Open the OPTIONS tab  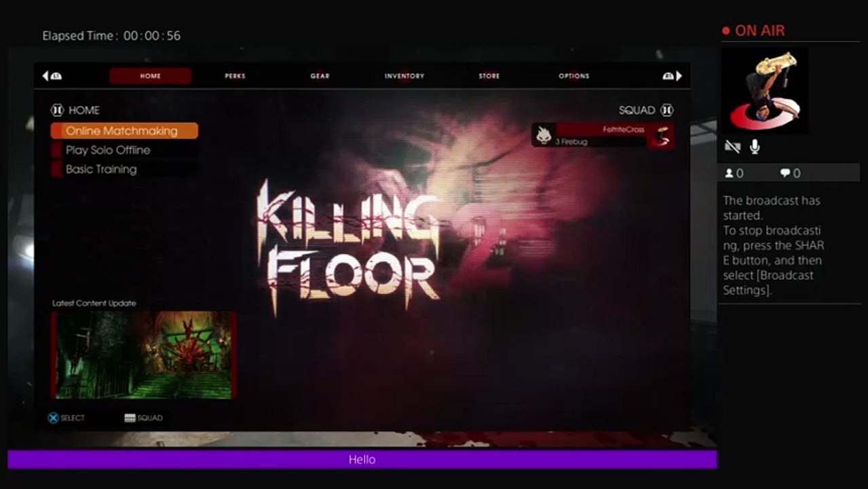pos(574,76)
